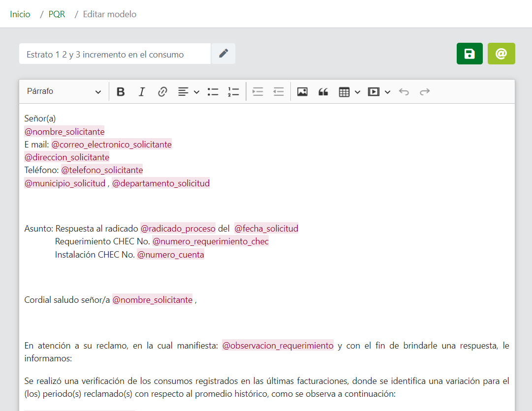
Task: Toggle bold formatting in the editor
Action: point(121,92)
